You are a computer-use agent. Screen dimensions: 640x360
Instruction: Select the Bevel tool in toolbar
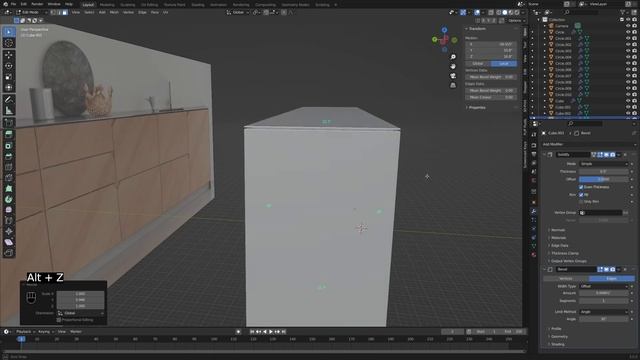pos(9,156)
